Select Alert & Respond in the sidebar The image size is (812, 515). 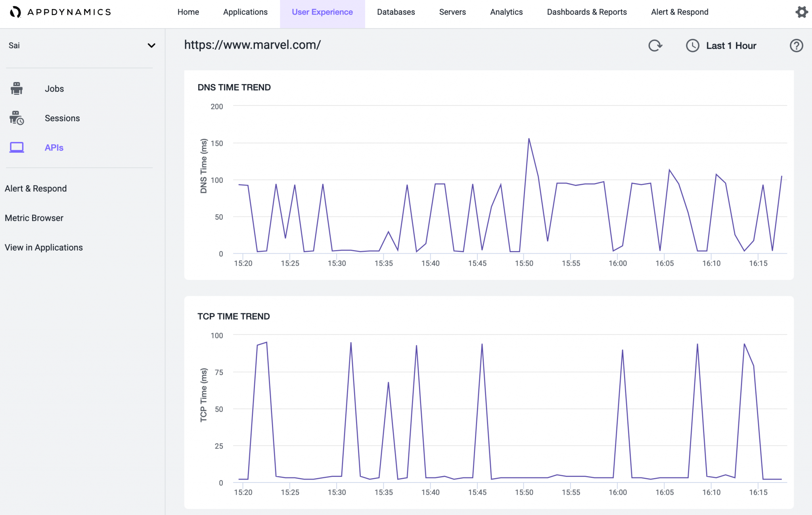36,188
